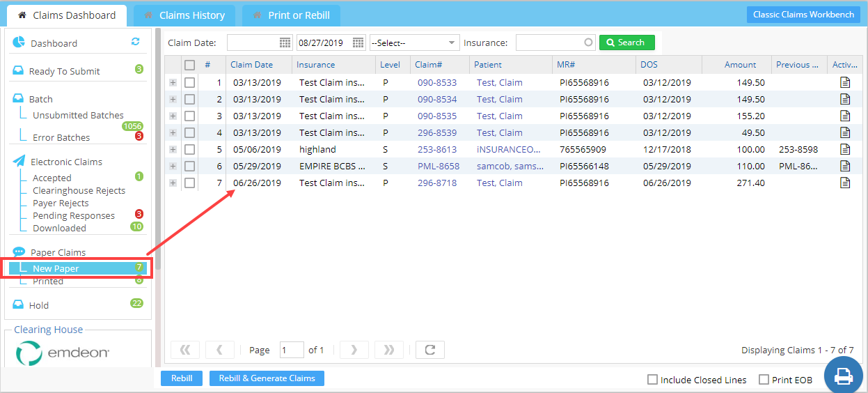Image resolution: width=868 pixels, height=393 pixels.
Task: Click the Insurance search input field
Action: (x=550, y=43)
